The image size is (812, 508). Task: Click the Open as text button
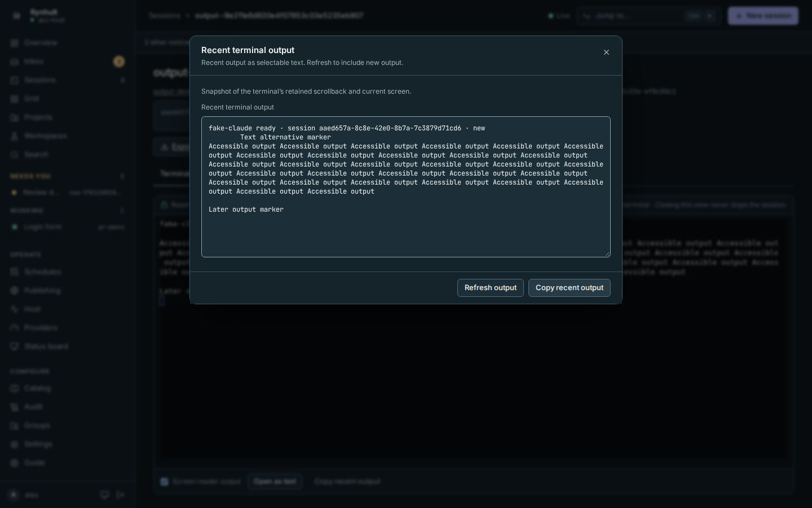tap(275, 481)
